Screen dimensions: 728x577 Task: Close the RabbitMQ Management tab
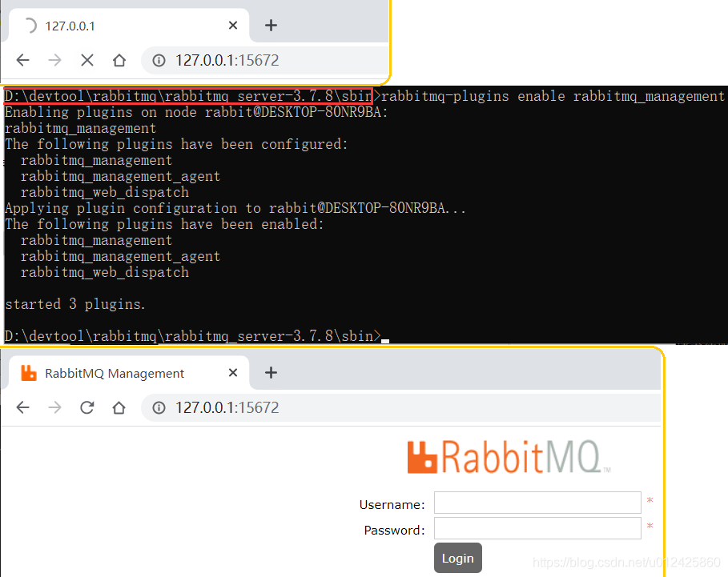pos(233,372)
